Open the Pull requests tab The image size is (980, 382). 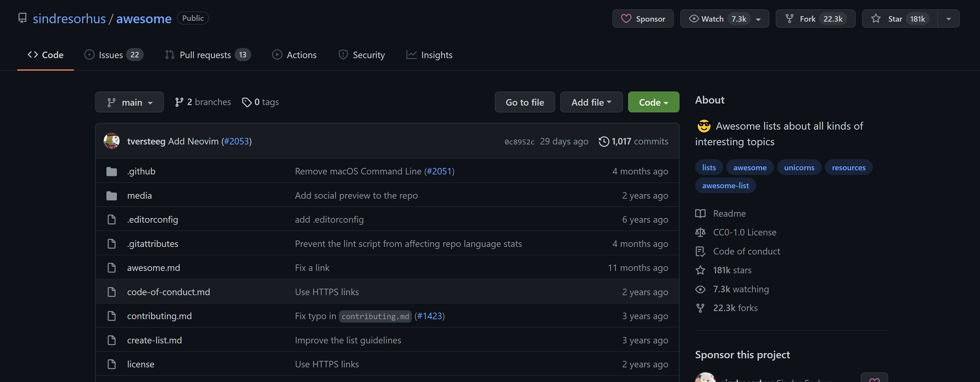[208, 55]
